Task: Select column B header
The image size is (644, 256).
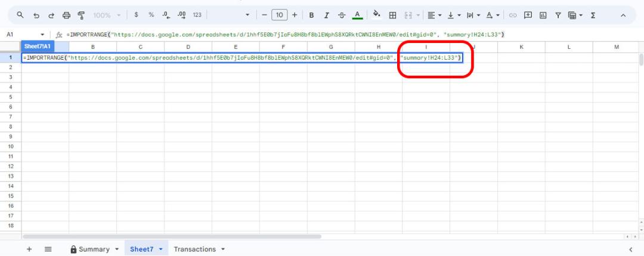Action: 93,47
